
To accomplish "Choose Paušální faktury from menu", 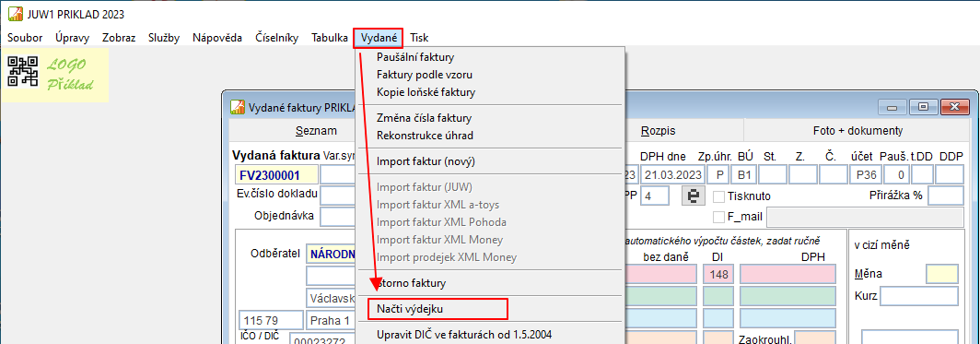I will coord(415,57).
